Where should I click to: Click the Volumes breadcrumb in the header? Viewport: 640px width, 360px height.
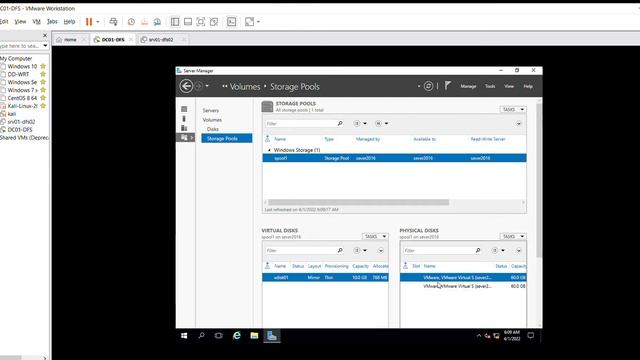(244, 87)
